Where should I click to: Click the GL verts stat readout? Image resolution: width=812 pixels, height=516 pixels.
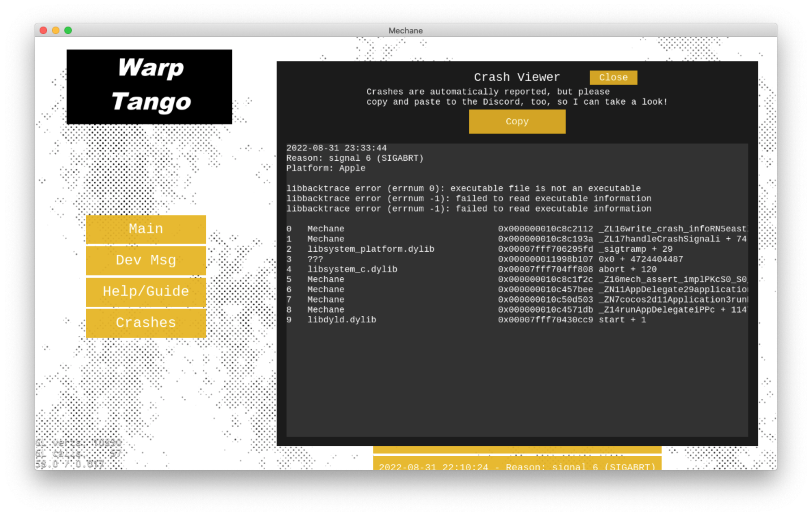pyautogui.click(x=78, y=442)
